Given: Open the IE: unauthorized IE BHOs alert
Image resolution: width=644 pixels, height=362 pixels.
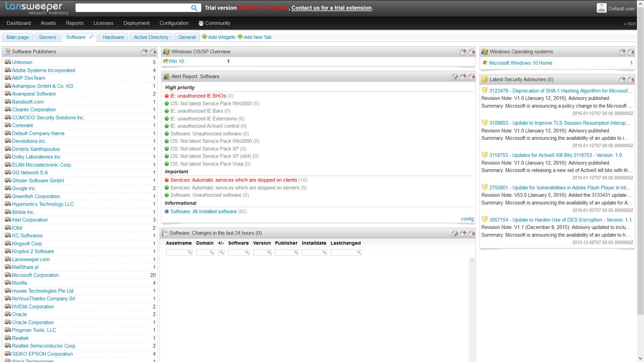Looking at the screenshot, I should 198,96.
